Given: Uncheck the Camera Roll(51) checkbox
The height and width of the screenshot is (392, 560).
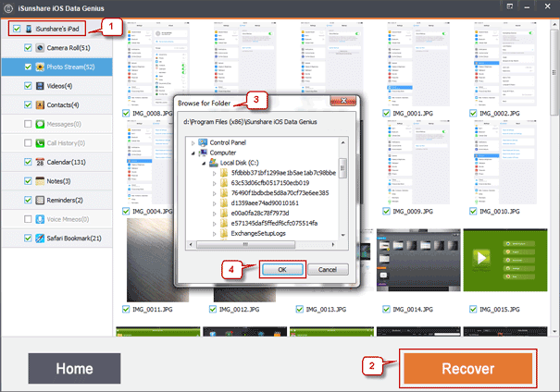Looking at the screenshot, I should tap(28, 48).
